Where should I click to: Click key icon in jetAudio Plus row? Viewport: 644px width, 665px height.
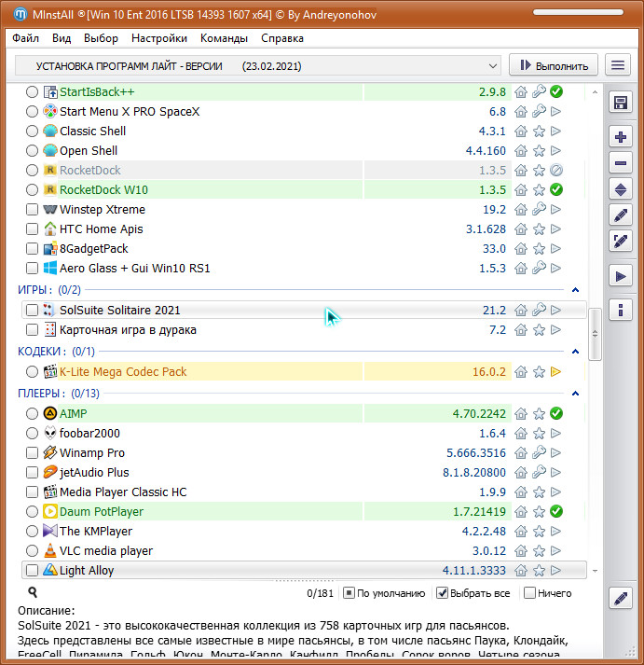pos(539,472)
